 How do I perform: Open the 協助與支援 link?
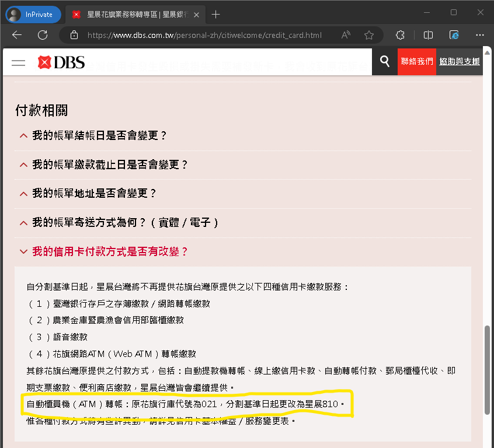click(460, 61)
